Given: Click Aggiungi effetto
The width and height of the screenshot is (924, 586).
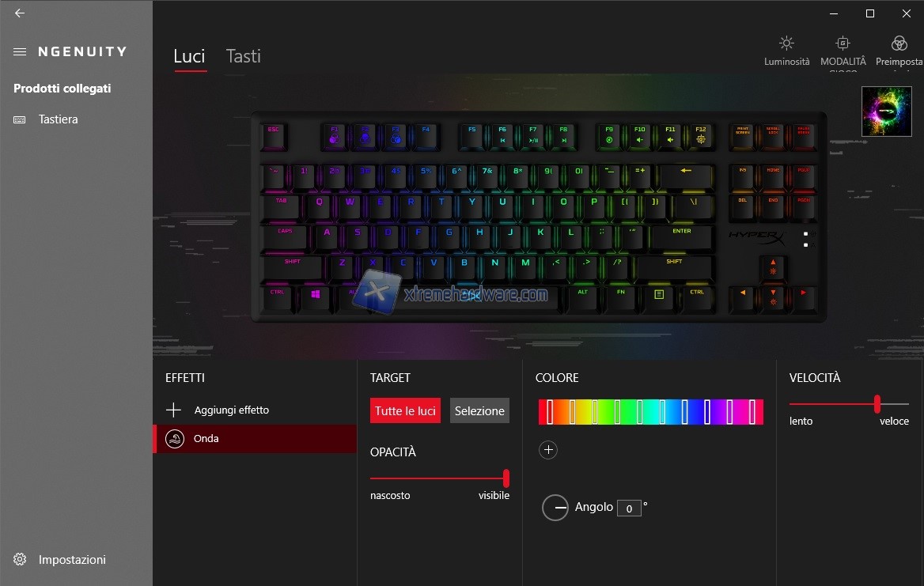Looking at the screenshot, I should [232, 410].
